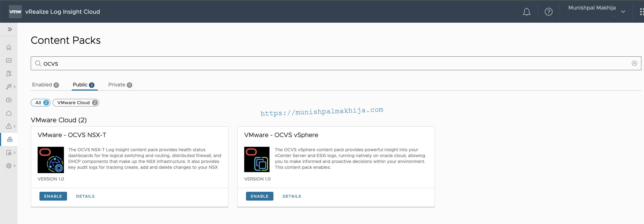Screen dimensions: 644x224
Task: Go to Home in sidebar
Action: [x=9, y=47]
